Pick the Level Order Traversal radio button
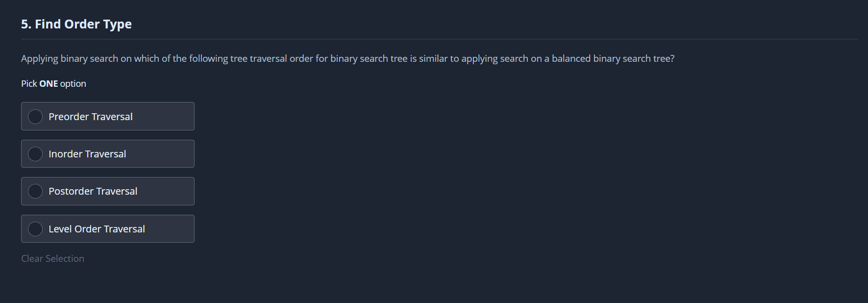Image resolution: width=868 pixels, height=303 pixels. pos(35,229)
